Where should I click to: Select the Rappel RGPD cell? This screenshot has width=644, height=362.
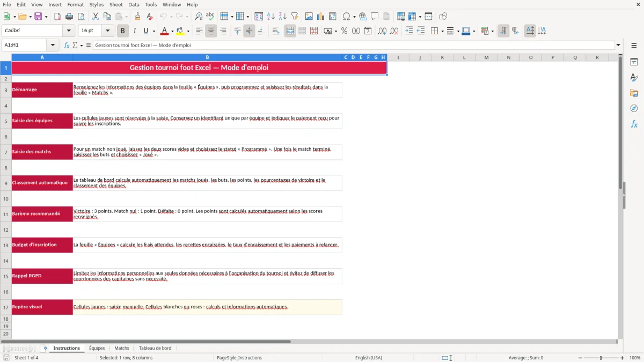[x=42, y=276]
